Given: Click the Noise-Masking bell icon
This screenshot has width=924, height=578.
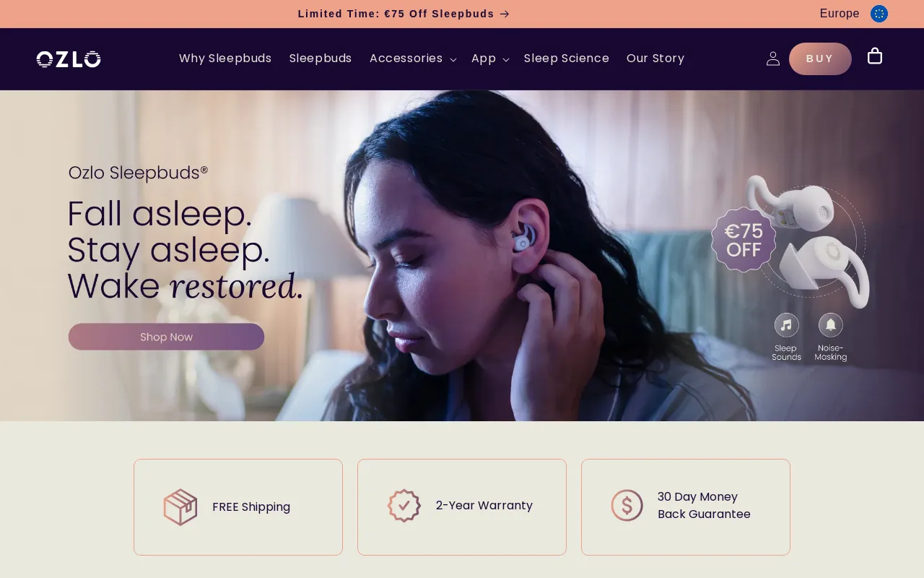Looking at the screenshot, I should [831, 324].
